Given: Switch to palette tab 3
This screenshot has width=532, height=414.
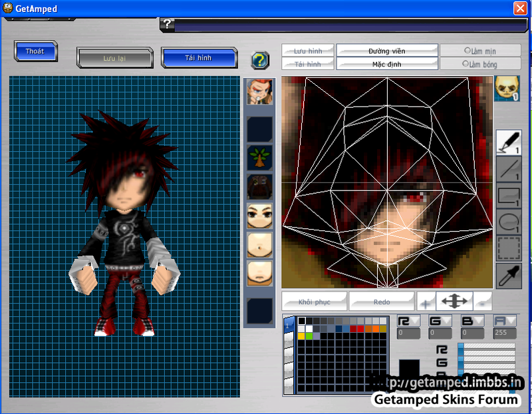Looking at the screenshot, I should click(289, 355).
